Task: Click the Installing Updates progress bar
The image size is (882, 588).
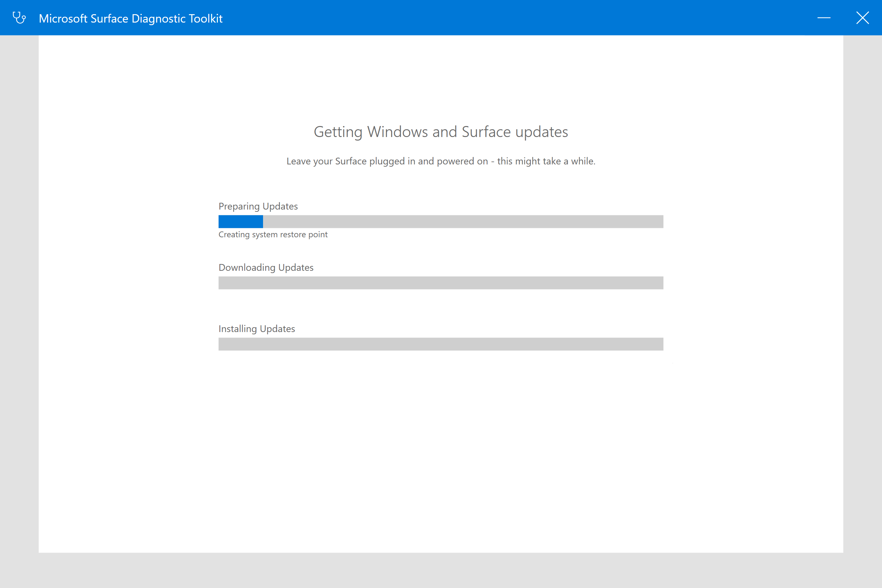Action: [x=441, y=344]
